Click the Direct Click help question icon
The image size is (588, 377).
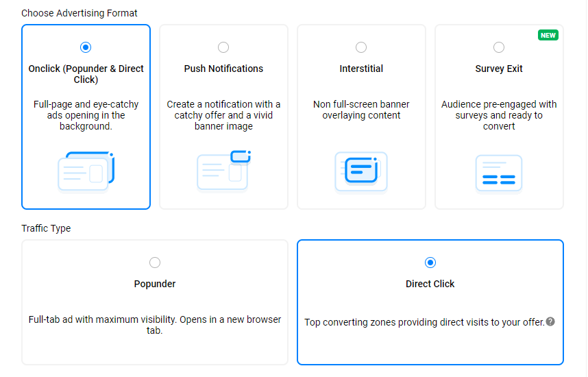pos(550,321)
